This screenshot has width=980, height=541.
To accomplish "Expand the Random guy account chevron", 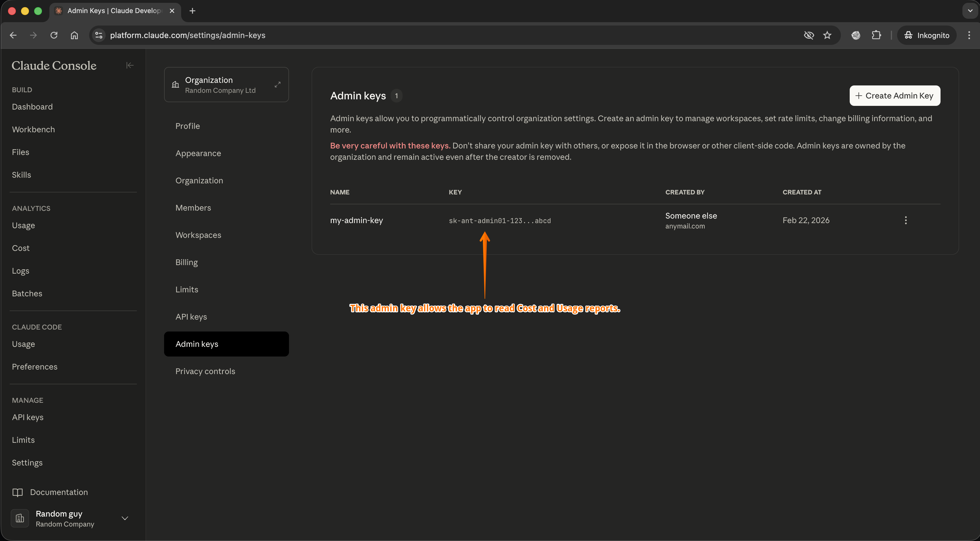I will tap(125, 518).
